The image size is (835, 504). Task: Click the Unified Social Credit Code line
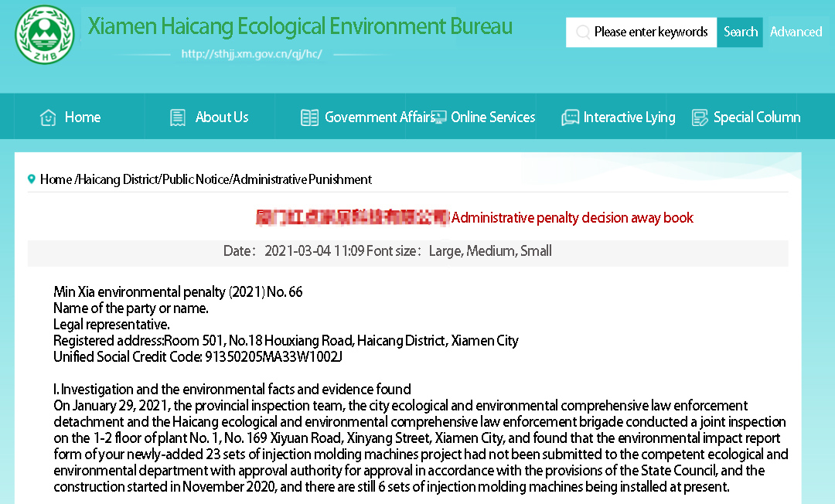[198, 356]
